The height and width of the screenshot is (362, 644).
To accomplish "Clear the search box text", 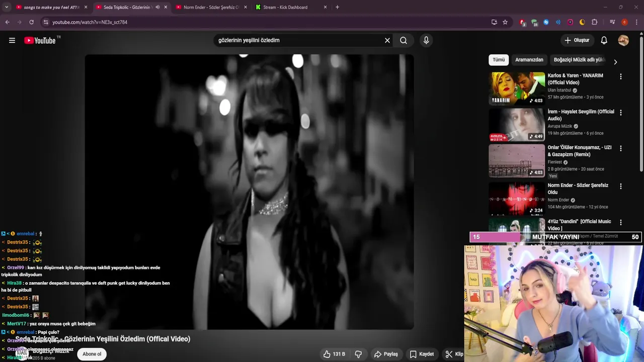I will pos(387,40).
